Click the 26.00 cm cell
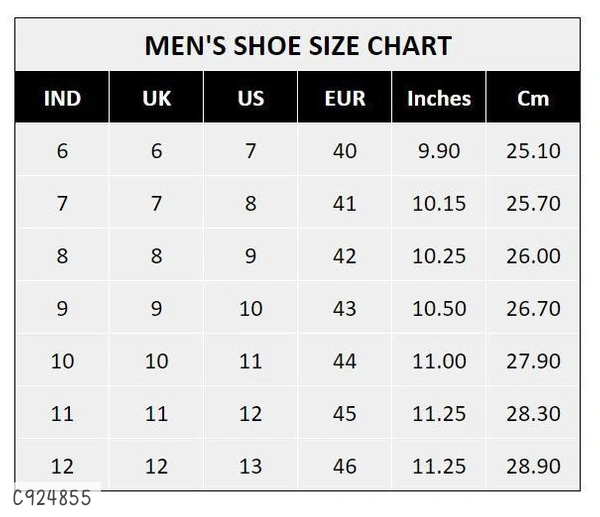600x517 pixels. click(533, 256)
